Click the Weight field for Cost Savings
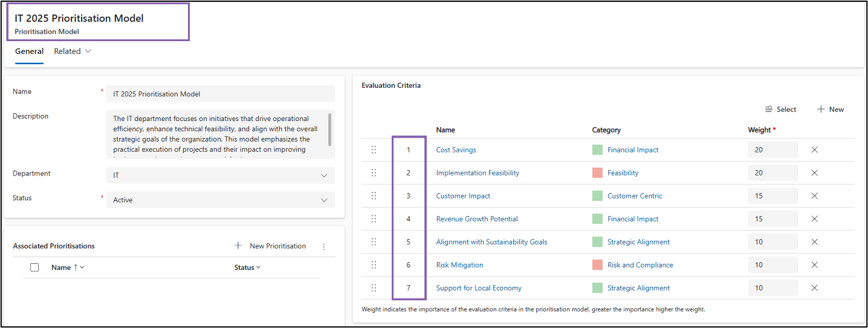 (772, 150)
